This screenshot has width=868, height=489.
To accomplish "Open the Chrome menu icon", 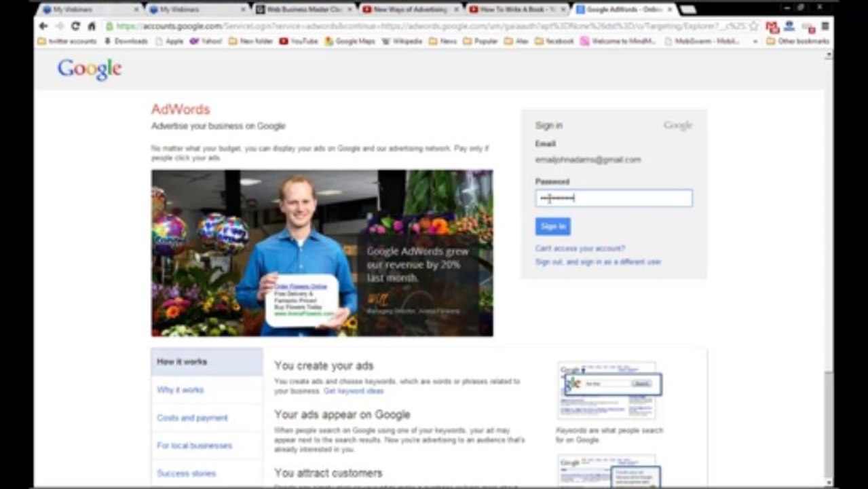I will click(x=825, y=26).
